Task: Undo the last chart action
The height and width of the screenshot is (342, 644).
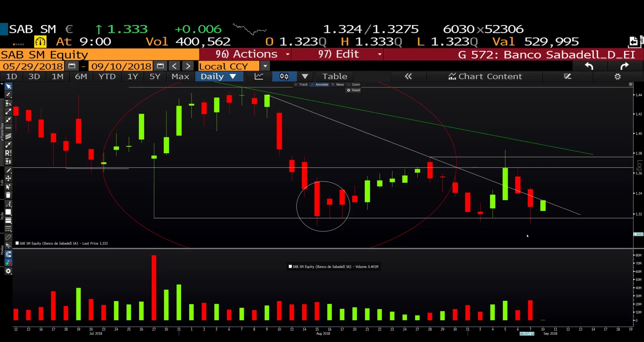Action: [589, 66]
